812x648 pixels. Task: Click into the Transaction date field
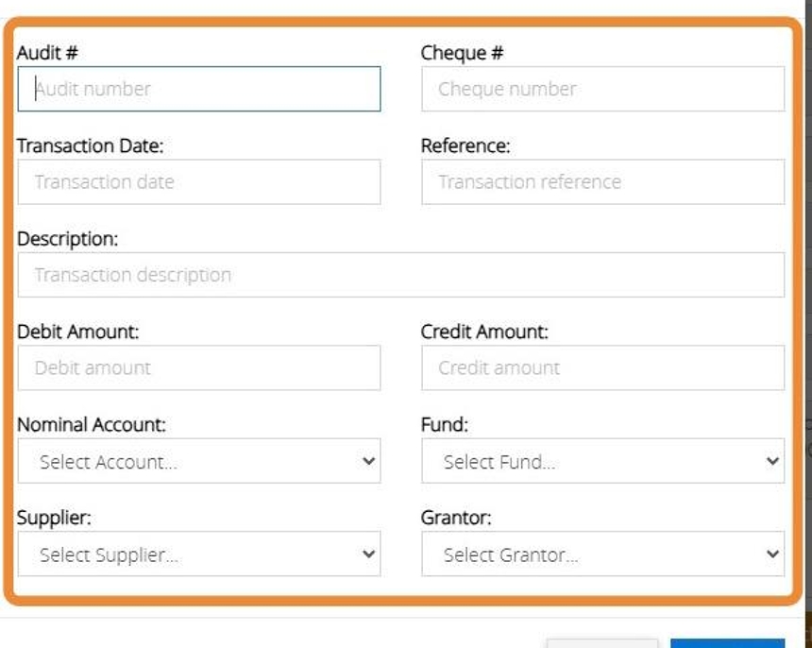point(198,181)
